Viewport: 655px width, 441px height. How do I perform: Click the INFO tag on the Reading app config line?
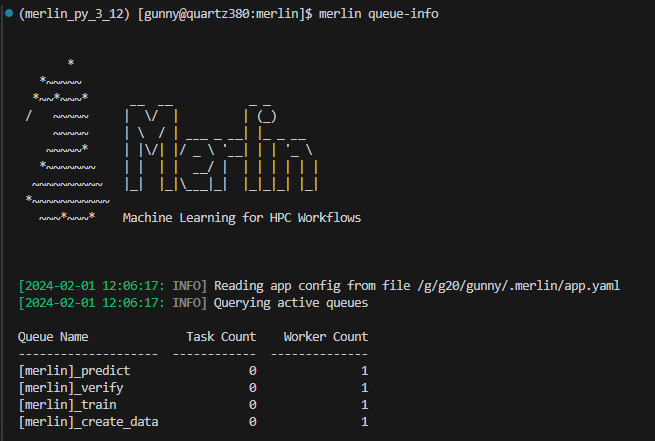coord(190,286)
